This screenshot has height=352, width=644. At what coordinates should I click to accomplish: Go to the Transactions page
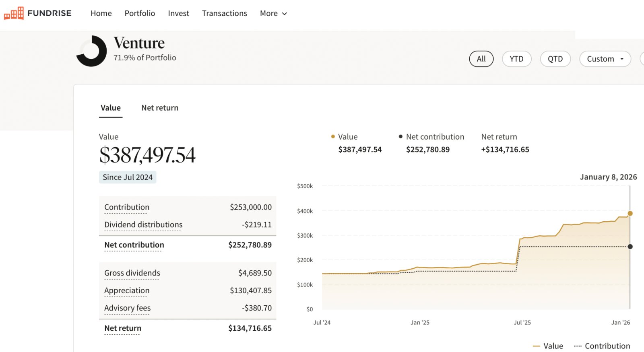224,13
